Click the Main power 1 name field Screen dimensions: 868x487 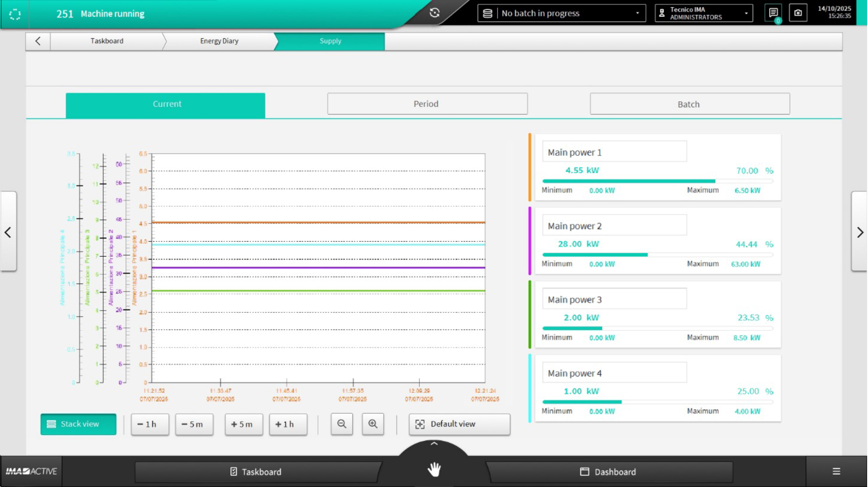point(614,152)
